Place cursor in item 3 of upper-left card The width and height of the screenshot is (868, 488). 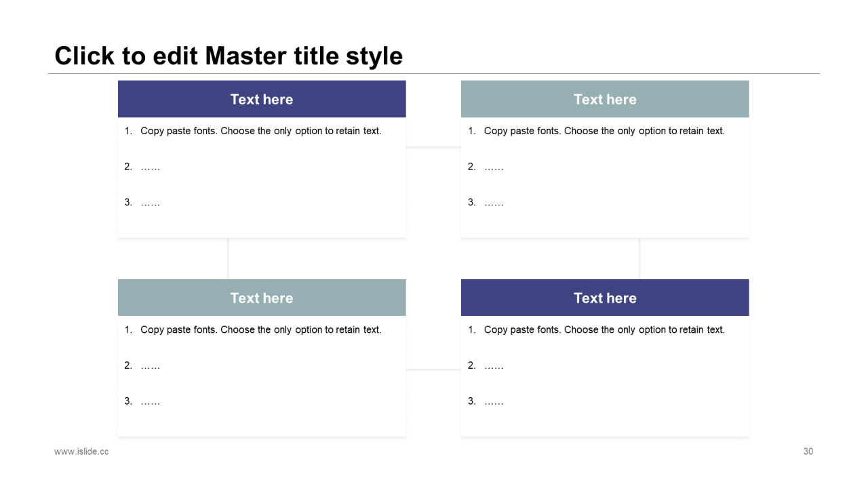(x=150, y=203)
